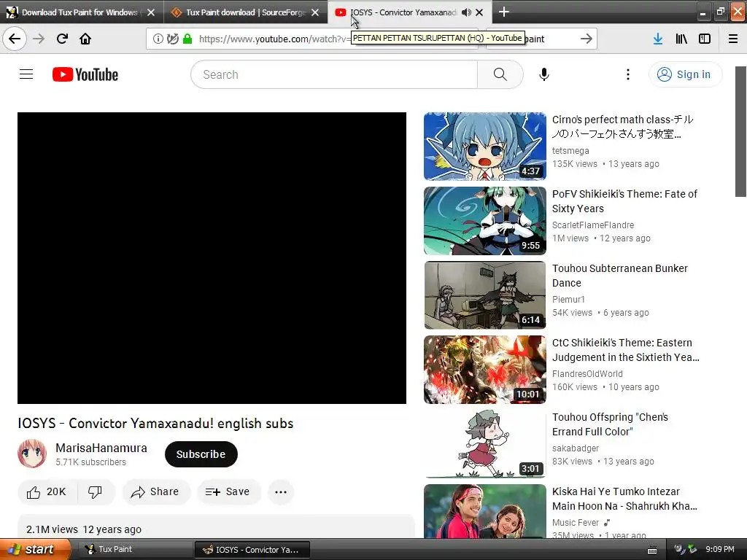The image size is (747, 560).
Task: Open YouTube settings three-dot menu
Action: (628, 74)
